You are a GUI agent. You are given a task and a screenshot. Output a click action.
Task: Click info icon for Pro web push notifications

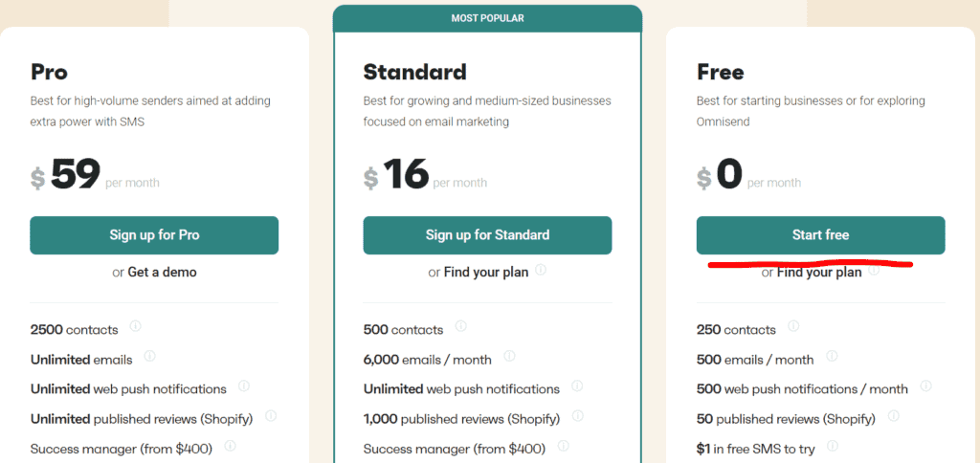point(244,386)
